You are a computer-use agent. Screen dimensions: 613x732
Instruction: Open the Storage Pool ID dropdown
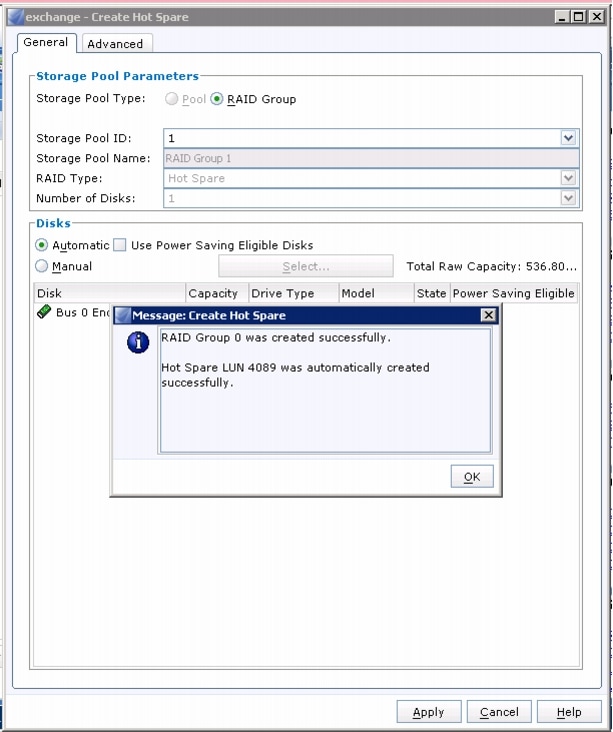568,138
